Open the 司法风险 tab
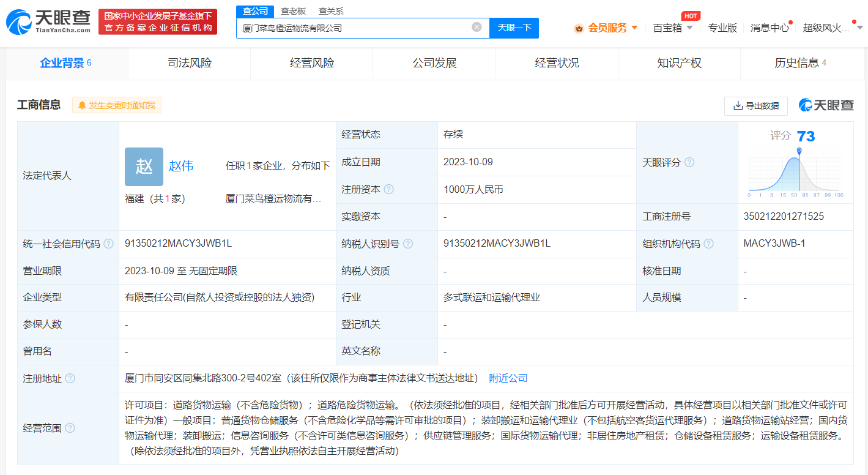The image size is (868, 475). [x=190, y=63]
